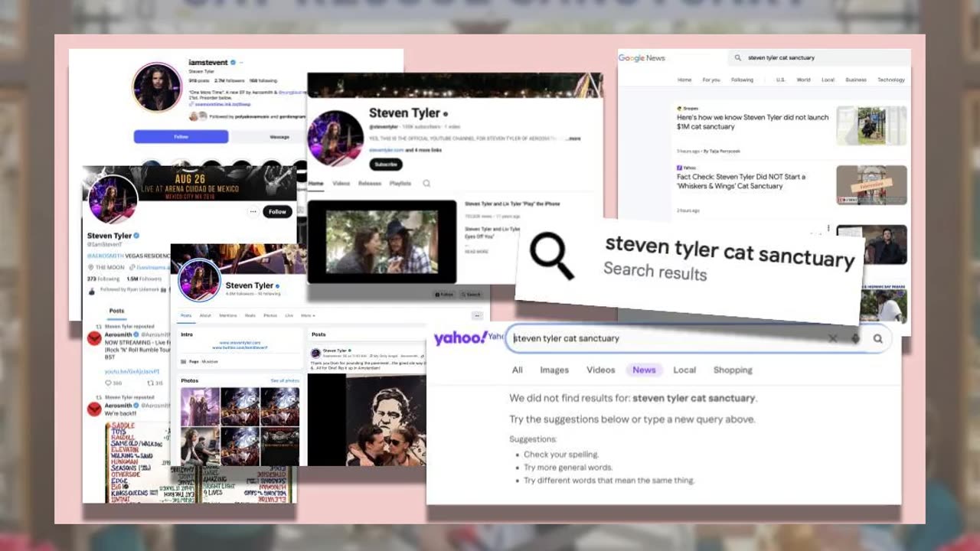
Task: Click READ MORE under YouTube video description
Action: [476, 251]
